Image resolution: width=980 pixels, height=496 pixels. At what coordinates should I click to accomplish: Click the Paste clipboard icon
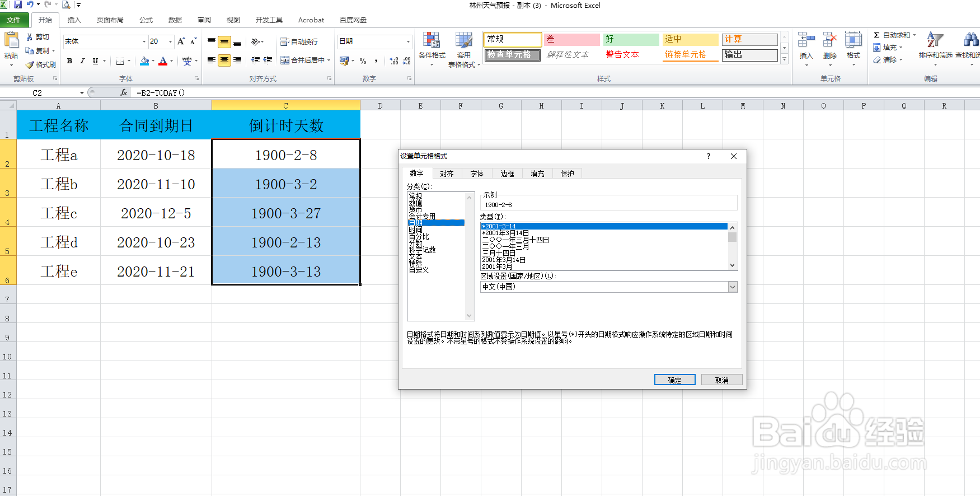[x=11, y=41]
